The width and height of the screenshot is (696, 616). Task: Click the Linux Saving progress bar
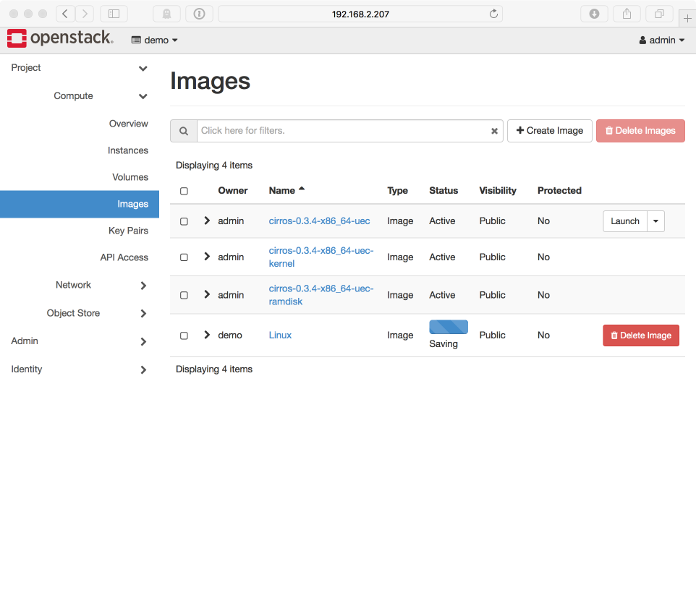click(449, 327)
